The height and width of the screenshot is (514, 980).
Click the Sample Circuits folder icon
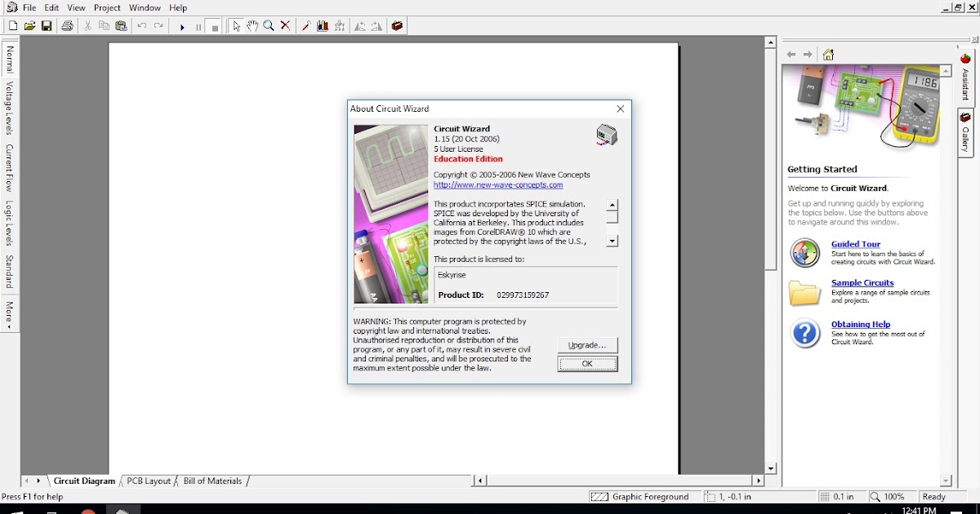pyautogui.click(x=805, y=293)
